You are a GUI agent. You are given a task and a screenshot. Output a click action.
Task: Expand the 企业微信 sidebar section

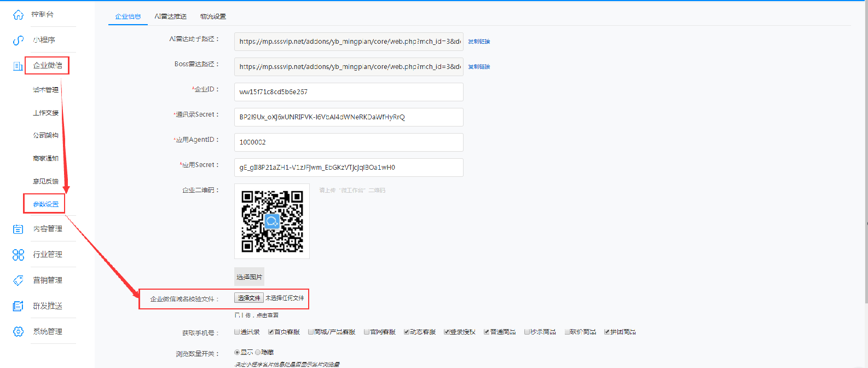pyautogui.click(x=48, y=65)
